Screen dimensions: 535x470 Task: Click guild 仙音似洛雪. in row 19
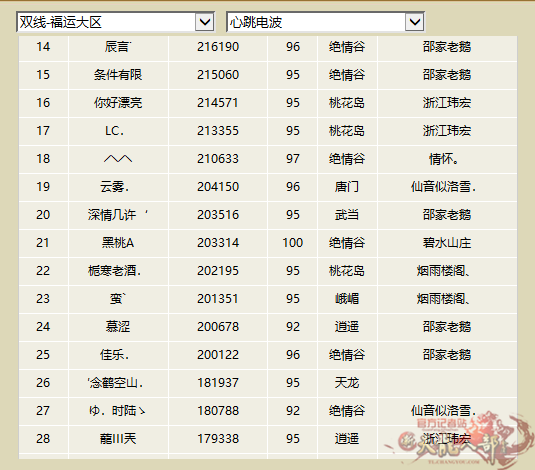444,187
